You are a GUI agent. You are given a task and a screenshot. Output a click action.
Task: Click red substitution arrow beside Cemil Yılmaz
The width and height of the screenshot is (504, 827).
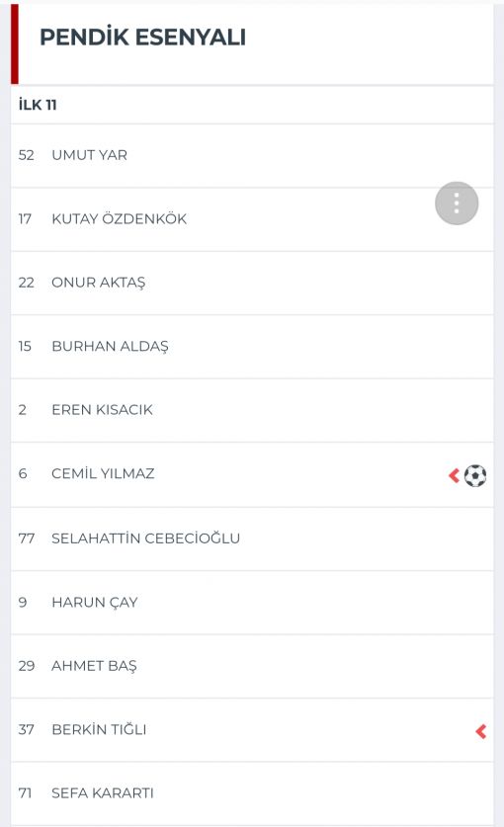pyautogui.click(x=454, y=475)
